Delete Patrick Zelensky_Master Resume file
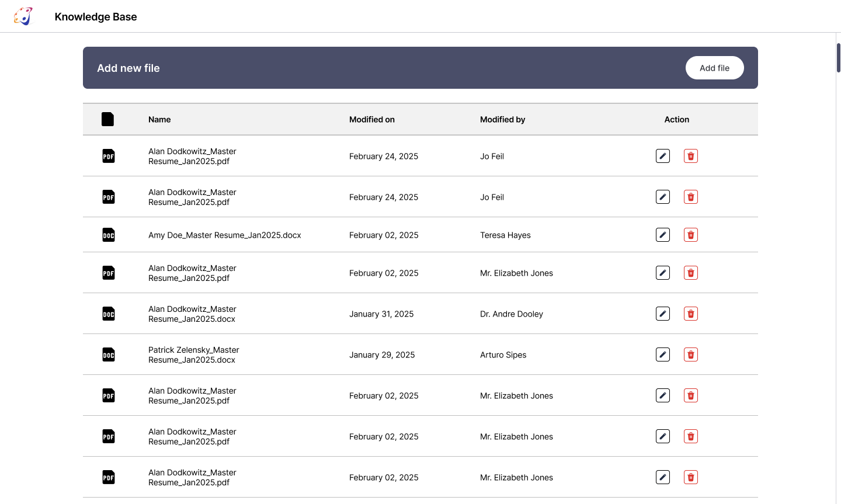 (x=691, y=354)
